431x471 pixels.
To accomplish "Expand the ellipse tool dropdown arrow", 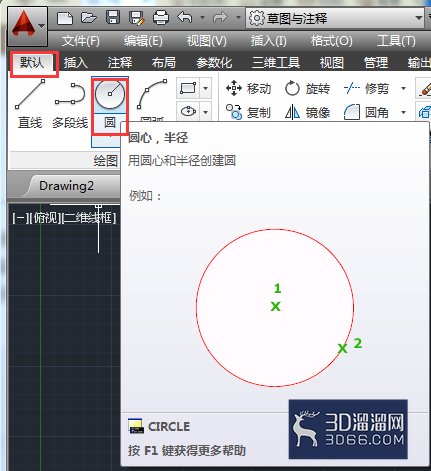I will tap(206, 112).
